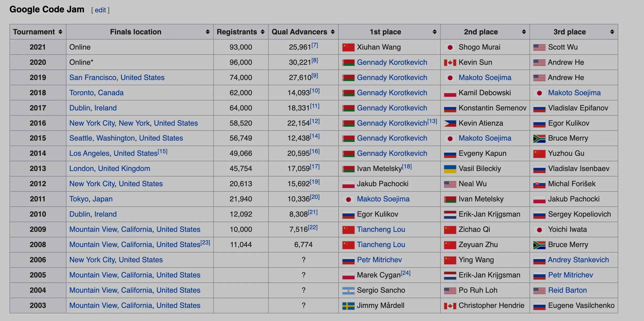
Task: Open San Francisco link in 2019 row
Action: pyautogui.click(x=93, y=78)
